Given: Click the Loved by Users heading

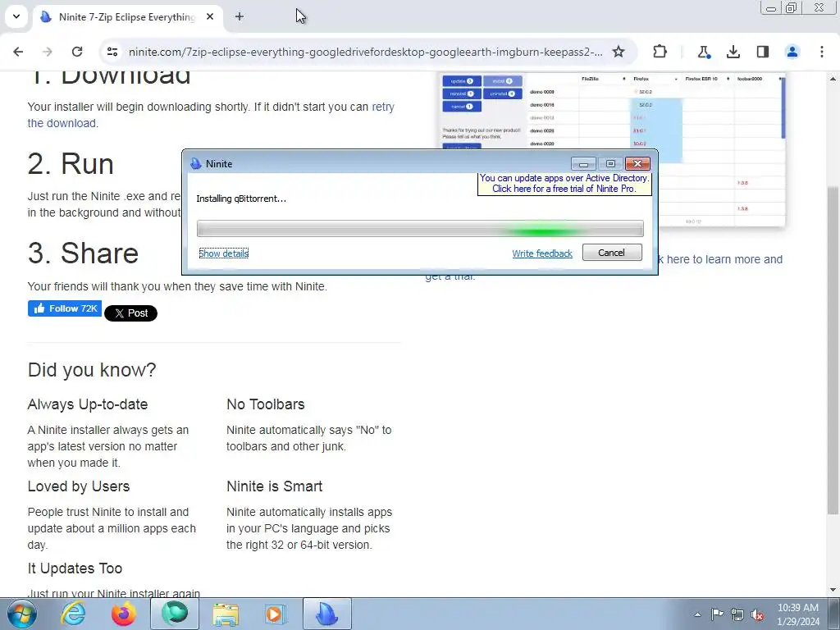Looking at the screenshot, I should tap(79, 486).
